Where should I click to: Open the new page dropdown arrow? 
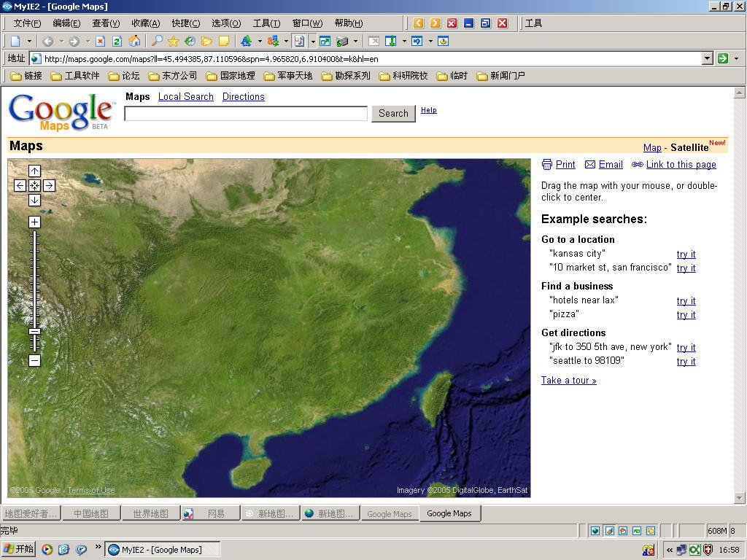click(x=29, y=41)
